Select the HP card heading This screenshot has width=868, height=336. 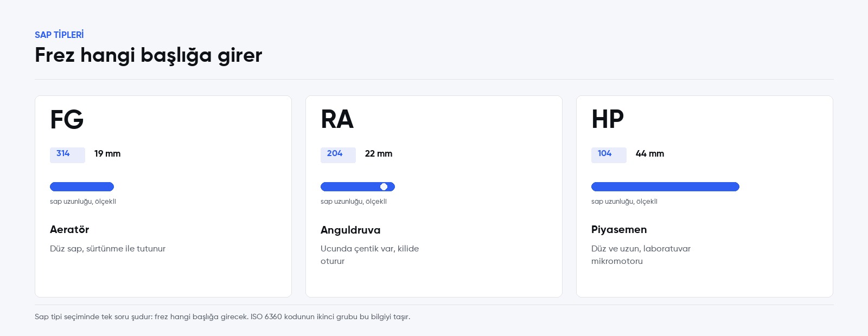pyautogui.click(x=608, y=119)
